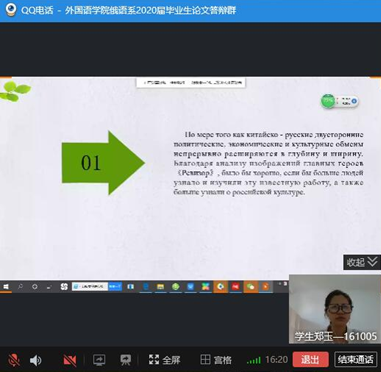Toggle the speaker volume icon

tap(36, 360)
